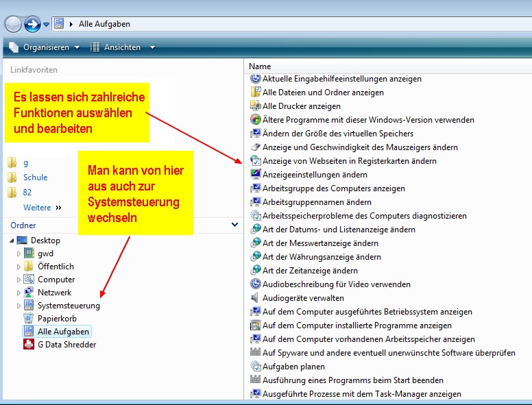Open the recent pages dropdown arrow
This screenshot has height=405, width=532.
pyautogui.click(x=46, y=25)
